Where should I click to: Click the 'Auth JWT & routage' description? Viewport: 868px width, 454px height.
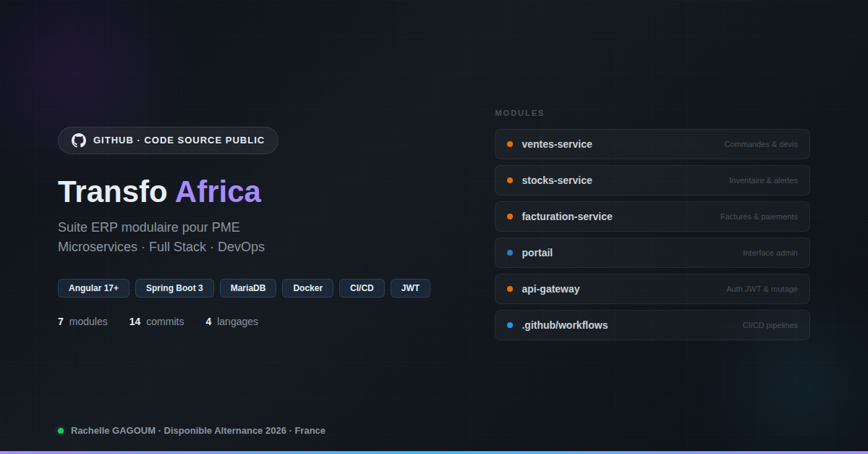pos(762,289)
